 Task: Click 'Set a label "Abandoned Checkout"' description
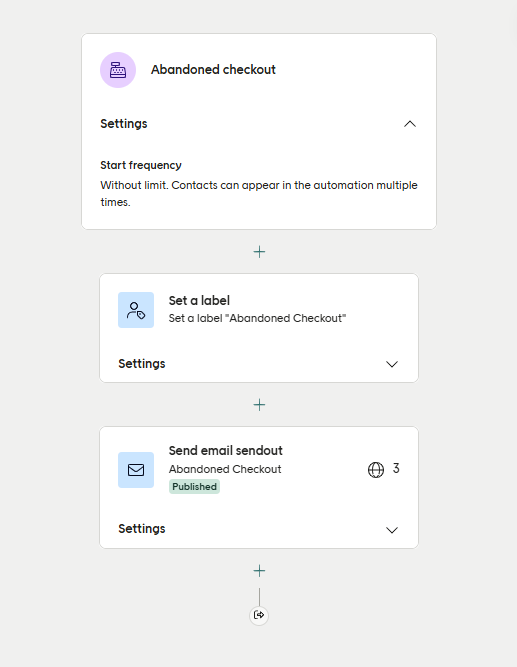point(257,318)
